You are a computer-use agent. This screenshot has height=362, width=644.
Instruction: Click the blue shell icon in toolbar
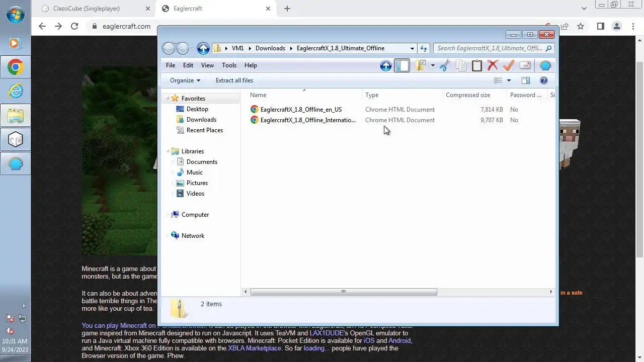[545, 65]
